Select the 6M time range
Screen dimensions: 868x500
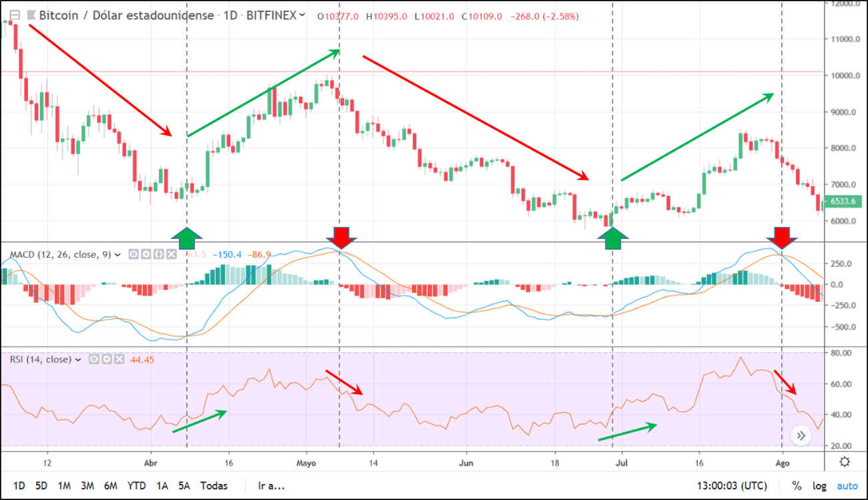click(111, 485)
